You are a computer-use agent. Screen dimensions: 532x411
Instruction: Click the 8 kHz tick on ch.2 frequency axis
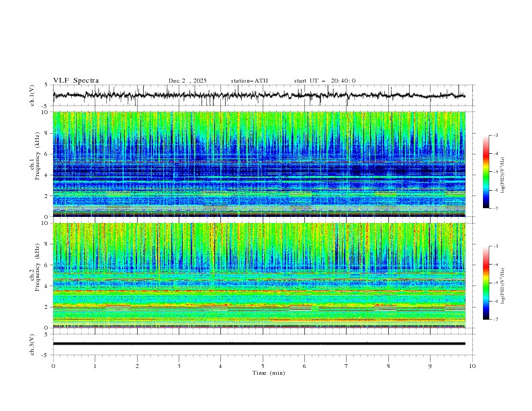coord(47,244)
